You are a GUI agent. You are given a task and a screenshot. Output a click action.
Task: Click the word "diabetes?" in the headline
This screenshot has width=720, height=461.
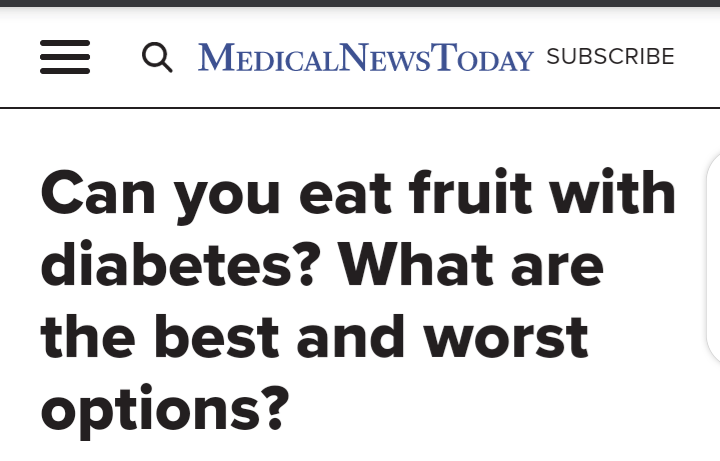point(180,265)
